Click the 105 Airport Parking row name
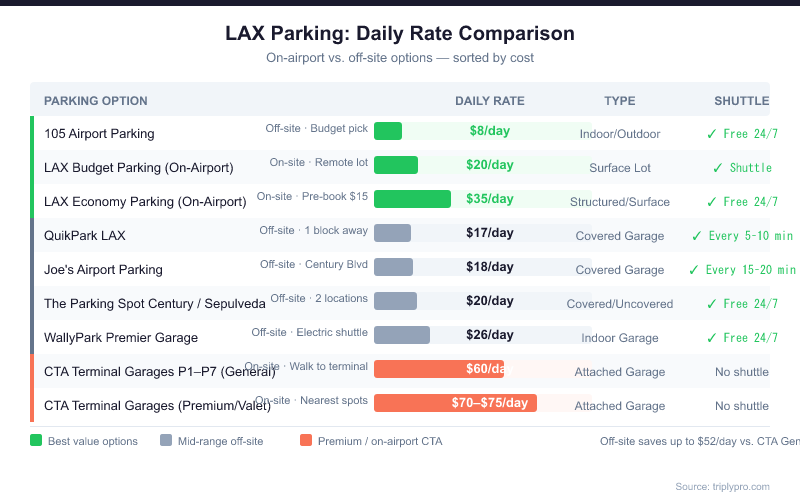Viewport: 800px width, 500px height. pyautogui.click(x=99, y=134)
